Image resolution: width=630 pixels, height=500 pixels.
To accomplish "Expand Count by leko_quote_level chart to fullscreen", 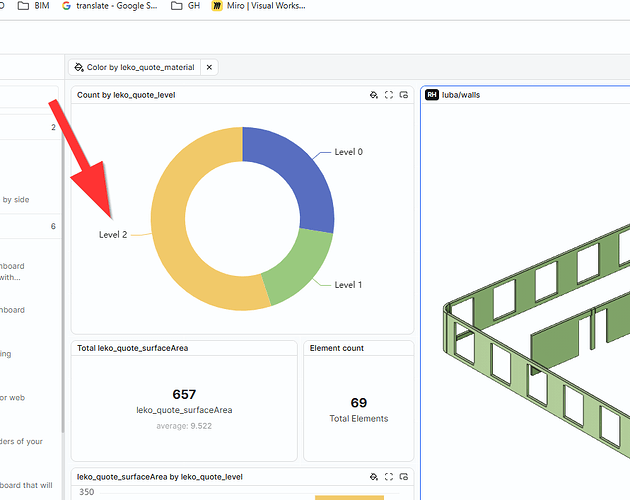I will pyautogui.click(x=389, y=95).
